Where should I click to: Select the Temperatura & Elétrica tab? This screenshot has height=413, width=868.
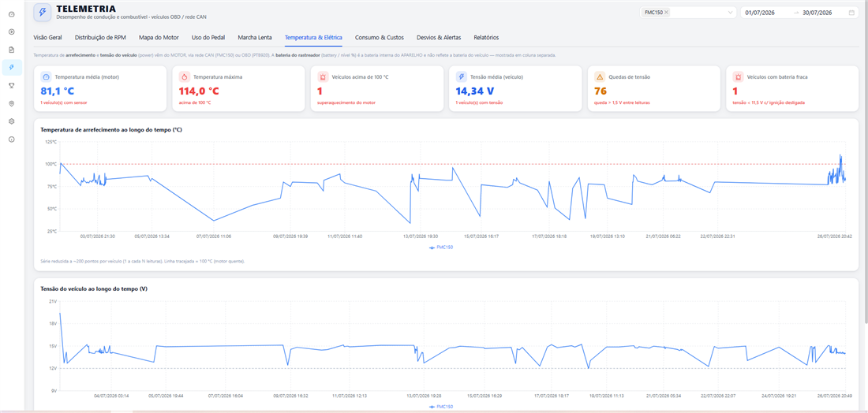[x=313, y=38]
